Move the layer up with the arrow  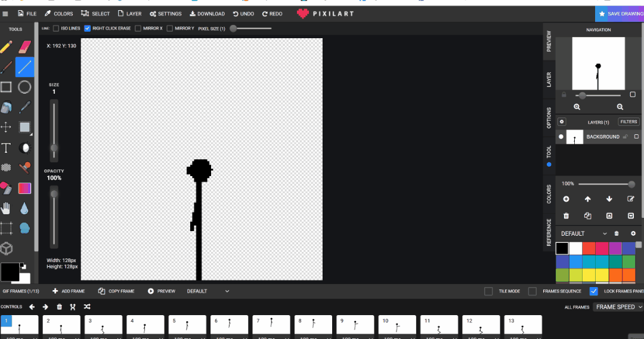click(x=588, y=199)
